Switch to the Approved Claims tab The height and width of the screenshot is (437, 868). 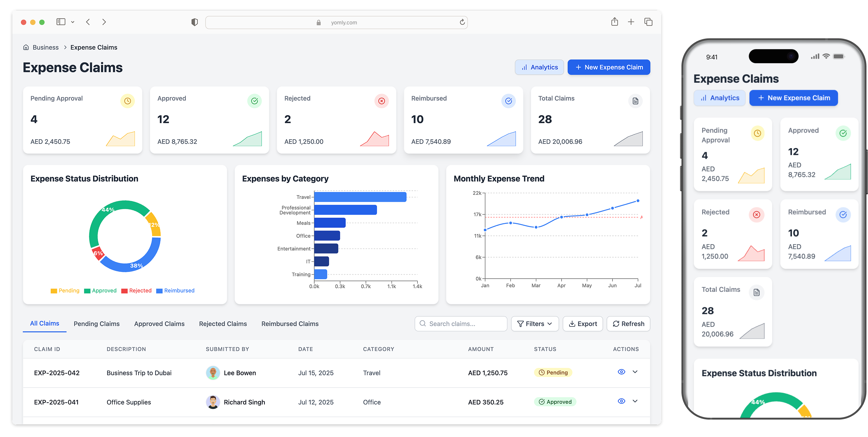click(x=159, y=324)
